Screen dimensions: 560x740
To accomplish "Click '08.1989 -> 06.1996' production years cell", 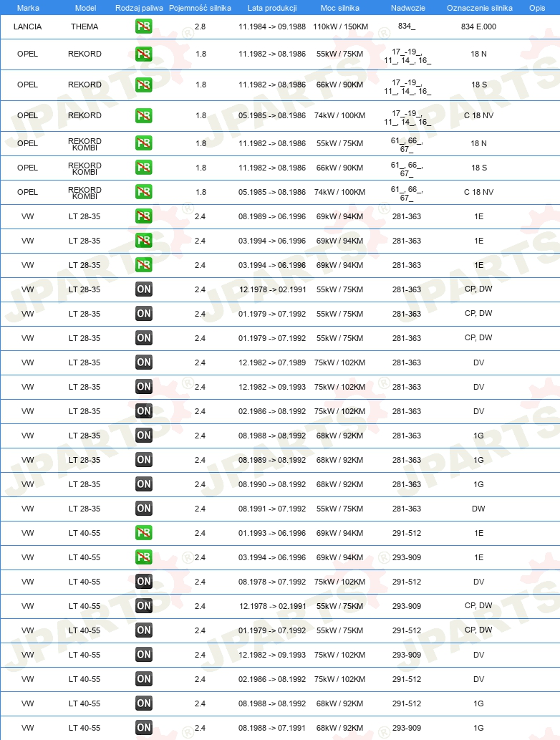I will coord(272,216).
